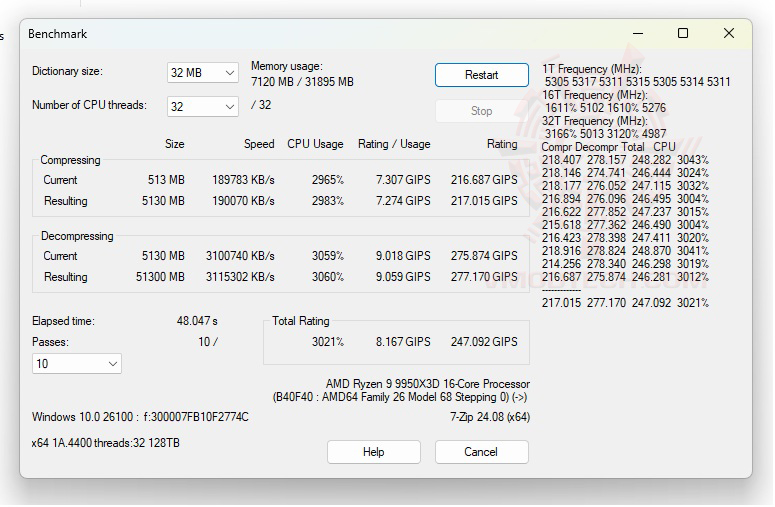
Task: Click the 3059% decompressing CPU usage value
Action: point(328,256)
